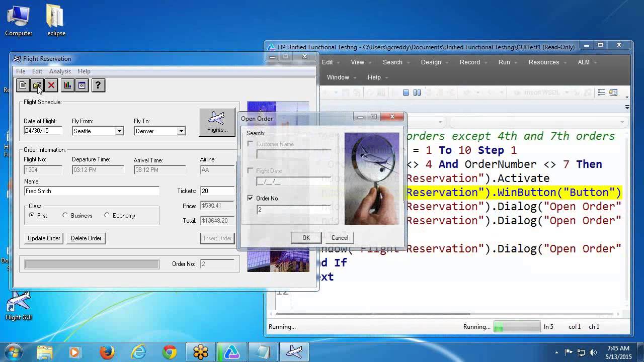Click the last icon in UFT toolbar
644x362 pixels.
click(x=613, y=93)
